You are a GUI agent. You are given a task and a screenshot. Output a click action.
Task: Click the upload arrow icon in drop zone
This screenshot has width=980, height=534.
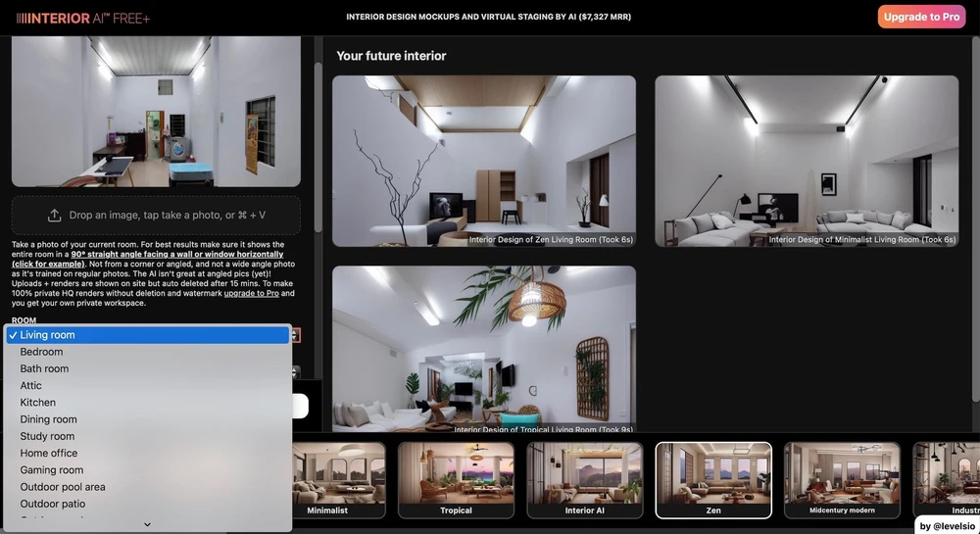(54, 215)
